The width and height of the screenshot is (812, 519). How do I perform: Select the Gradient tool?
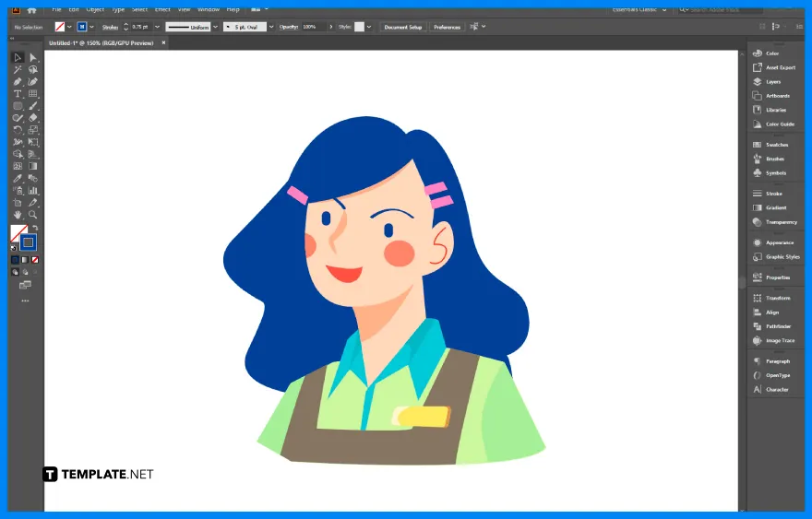(x=33, y=166)
